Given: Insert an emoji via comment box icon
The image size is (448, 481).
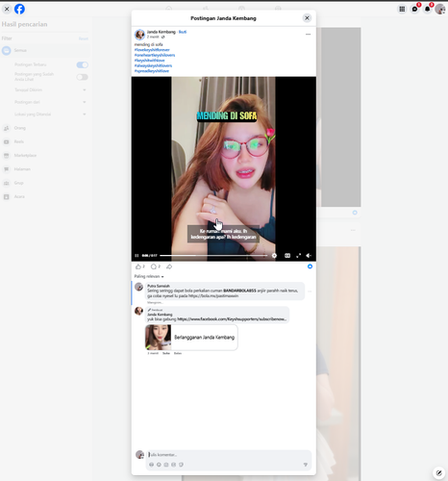Looking at the screenshot, I should tap(159, 465).
